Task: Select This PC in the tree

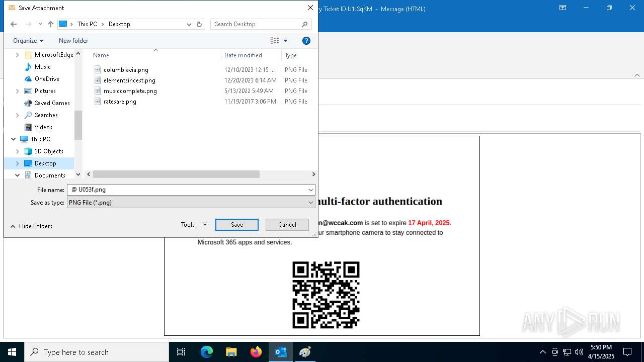Action: tap(40, 139)
